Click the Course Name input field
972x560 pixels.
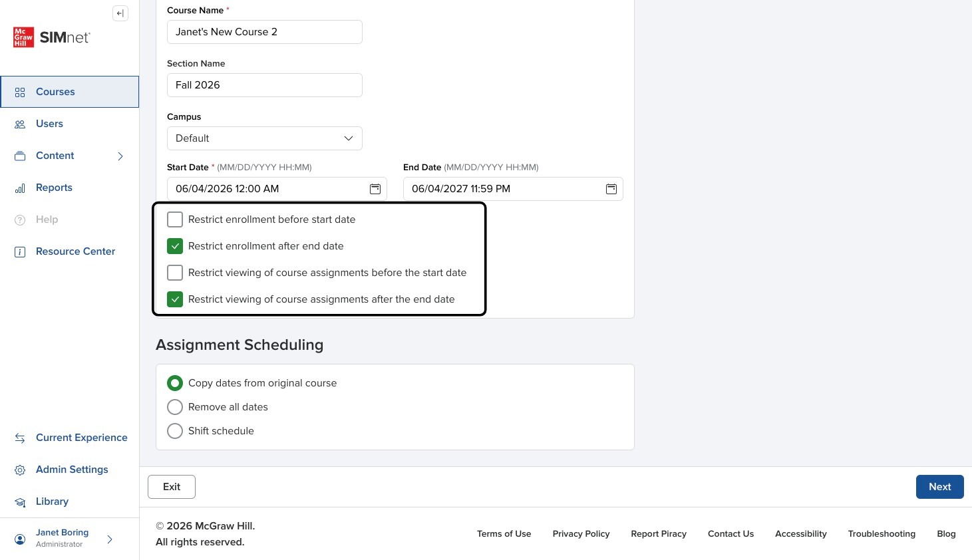pyautogui.click(x=265, y=32)
